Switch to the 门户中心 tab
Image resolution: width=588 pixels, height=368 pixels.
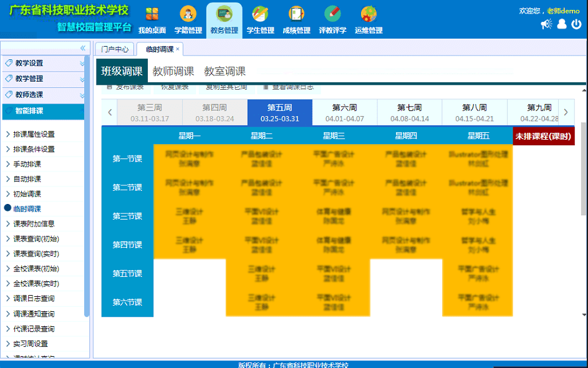(x=115, y=49)
